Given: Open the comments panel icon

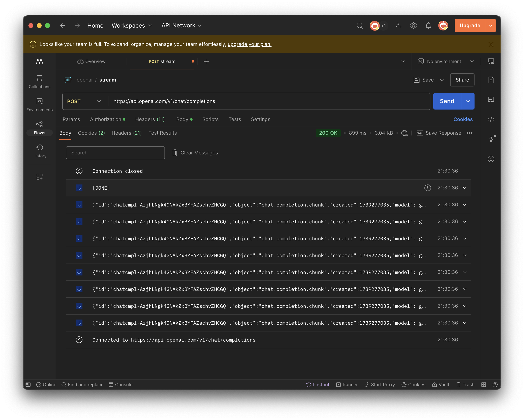Looking at the screenshot, I should click(x=491, y=99).
